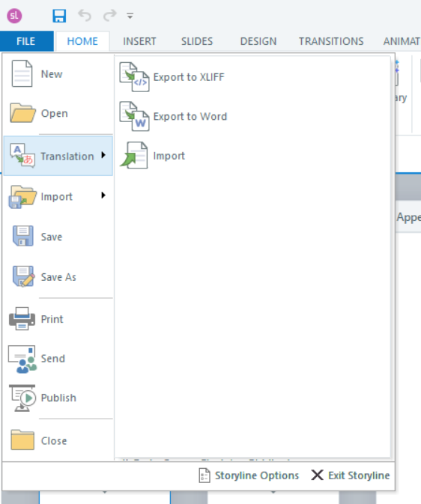This screenshot has width=421, height=504.
Task: Click the Close folder icon
Action: click(22, 440)
